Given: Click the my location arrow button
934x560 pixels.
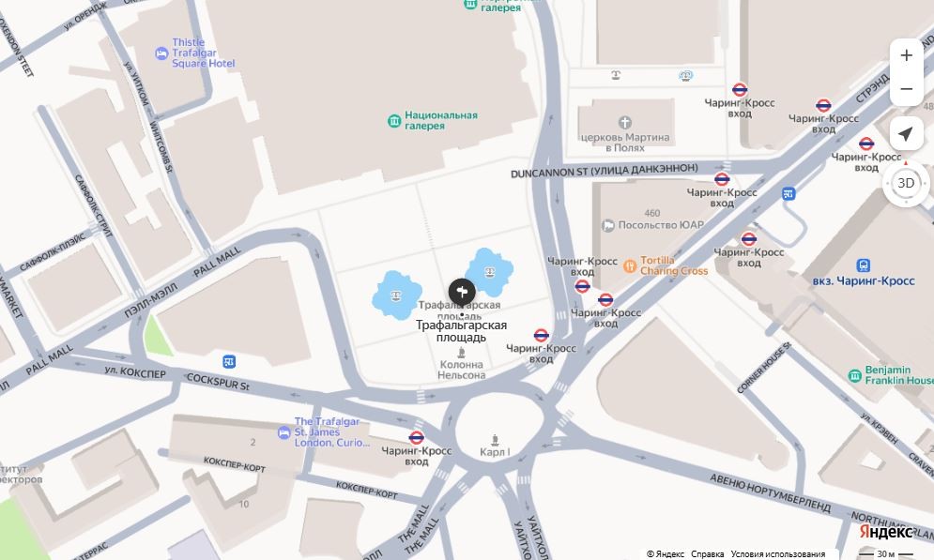Looking at the screenshot, I should (906, 134).
